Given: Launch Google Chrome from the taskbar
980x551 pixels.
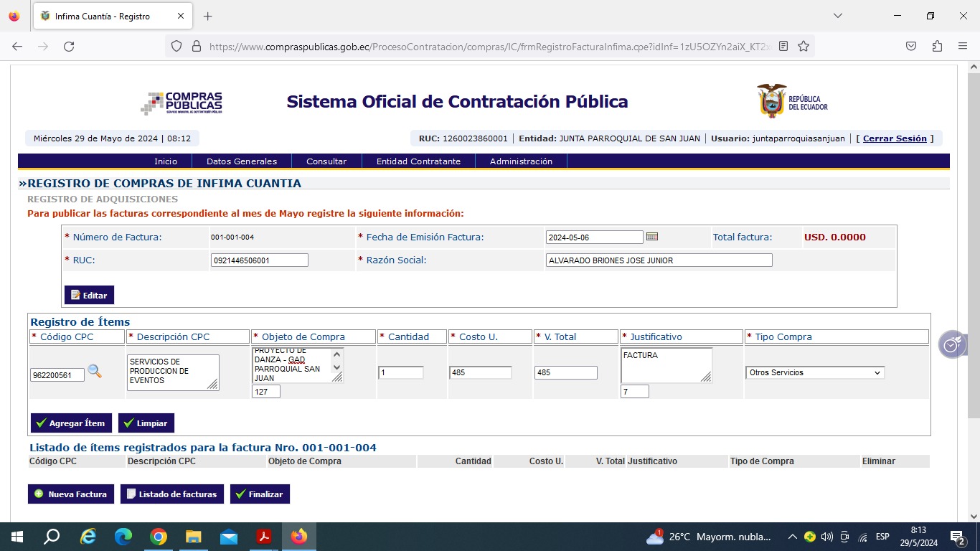Looking at the screenshot, I should click(x=159, y=537).
